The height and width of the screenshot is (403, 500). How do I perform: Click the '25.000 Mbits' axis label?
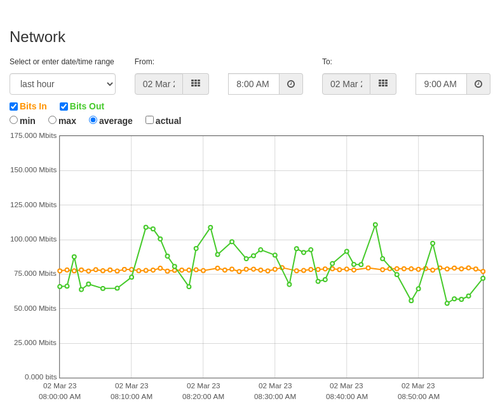coord(35,343)
